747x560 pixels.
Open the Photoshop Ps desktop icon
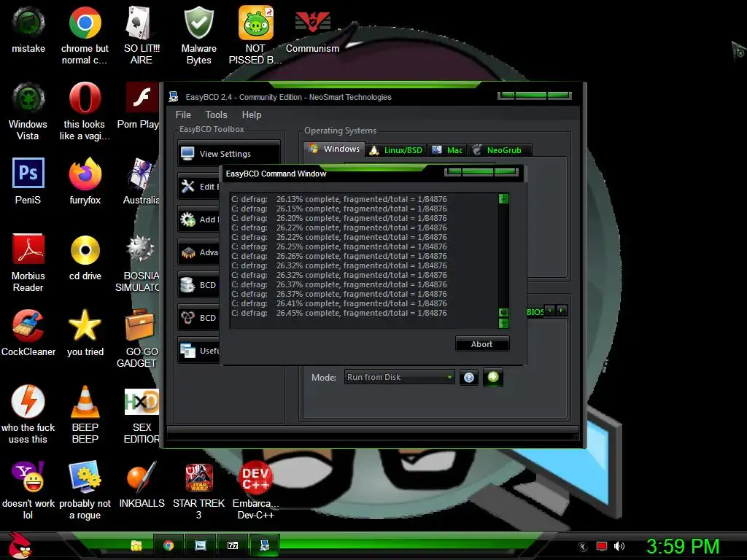pyautogui.click(x=28, y=182)
